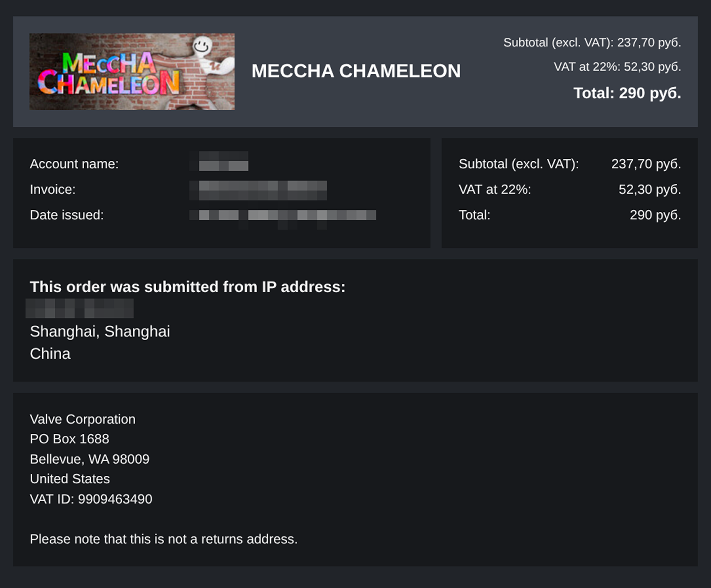The image size is (711, 588).
Task: Click the 237,70 руб. subtotal amount in summary panel
Action: (x=646, y=164)
